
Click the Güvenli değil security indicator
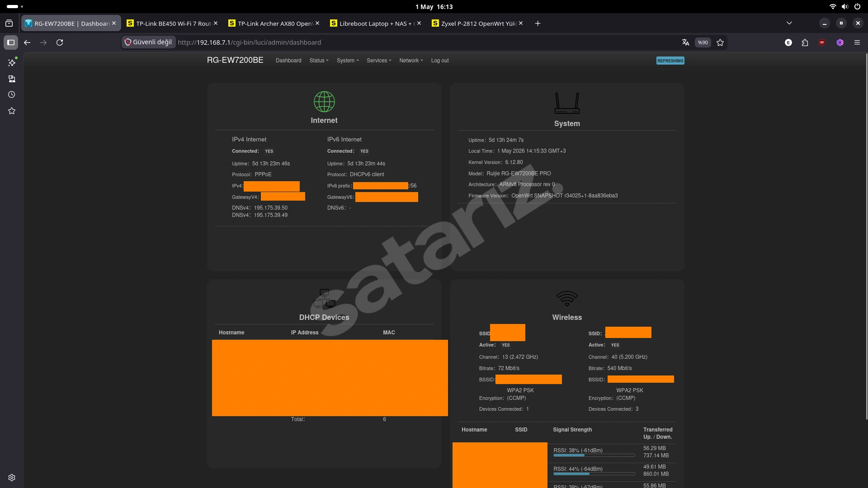point(148,42)
